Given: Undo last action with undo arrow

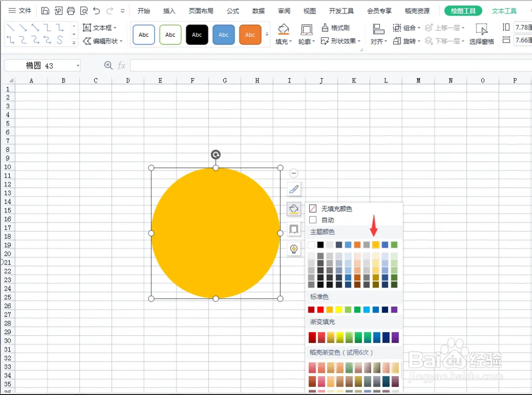Looking at the screenshot, I should point(97,11).
